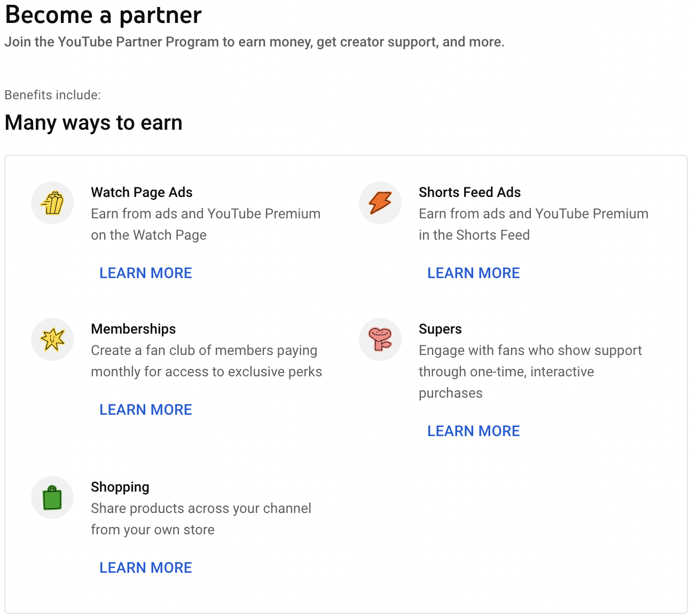Viewport: 690px width, 616px height.
Task: Follow the Learn More link for Supers
Action: (474, 431)
